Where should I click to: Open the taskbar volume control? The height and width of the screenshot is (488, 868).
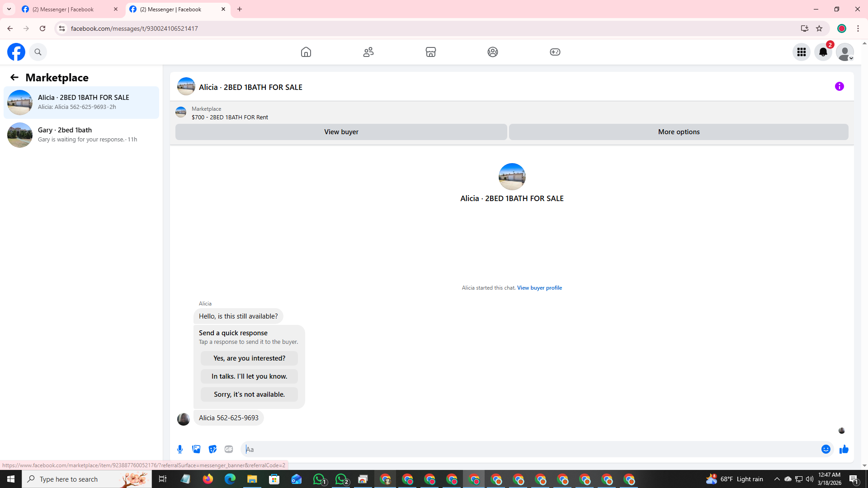pos(810,479)
